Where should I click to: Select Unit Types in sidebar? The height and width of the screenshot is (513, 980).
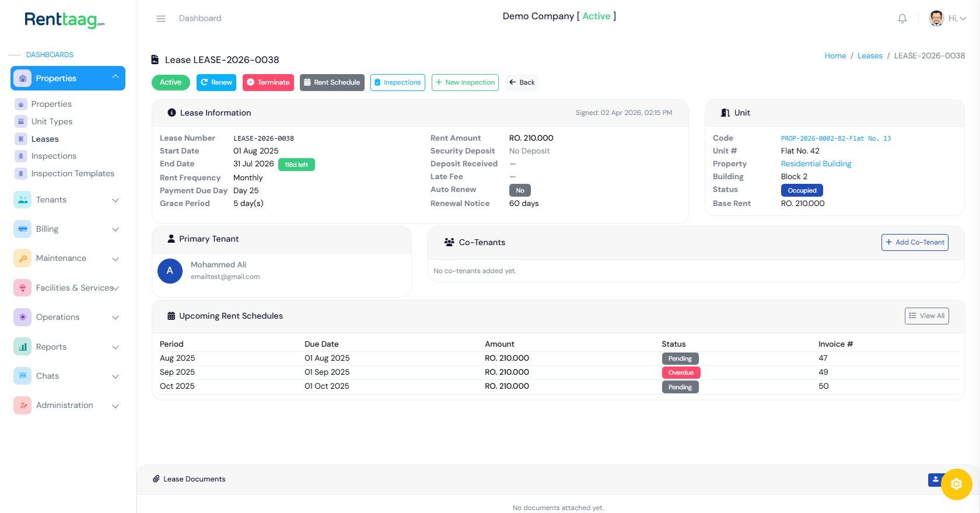pyautogui.click(x=52, y=121)
